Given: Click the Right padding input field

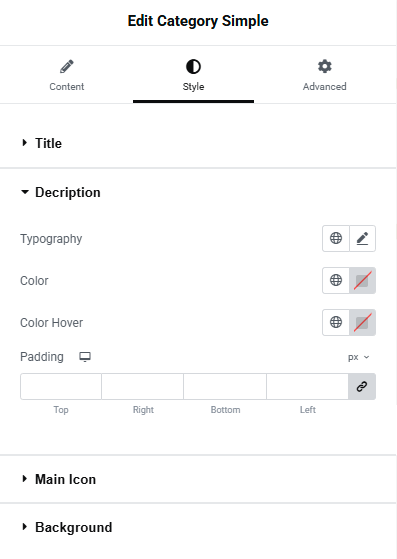Looking at the screenshot, I should [143, 386].
